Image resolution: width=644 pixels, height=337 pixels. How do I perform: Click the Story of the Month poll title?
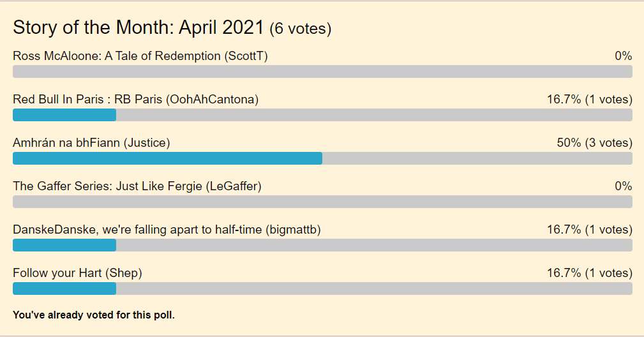coord(138,28)
